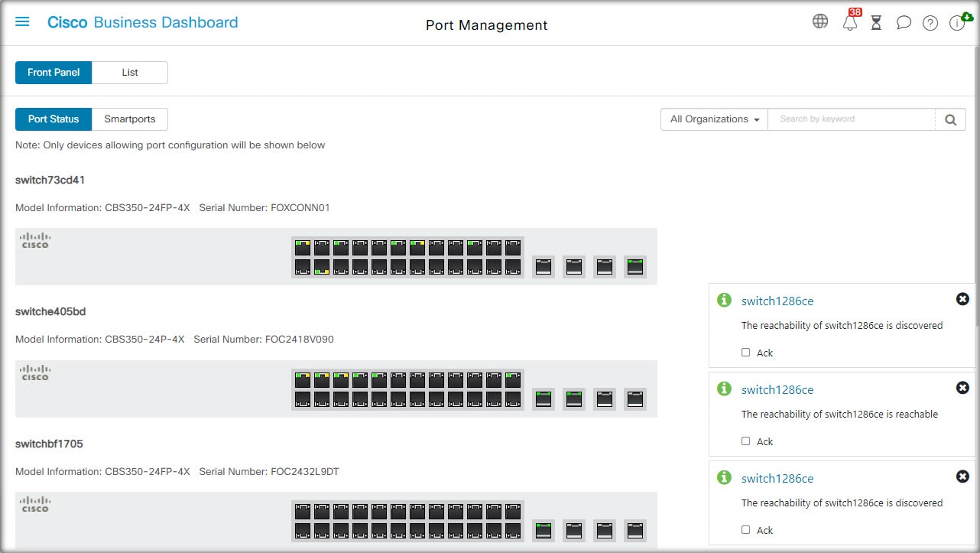Open the feedback chat bubble icon

coord(904,22)
